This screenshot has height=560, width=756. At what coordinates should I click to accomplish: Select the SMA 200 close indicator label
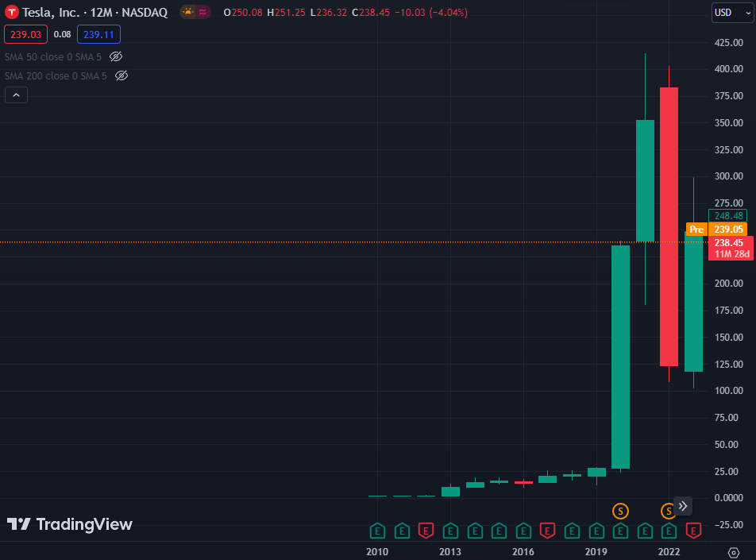point(56,76)
